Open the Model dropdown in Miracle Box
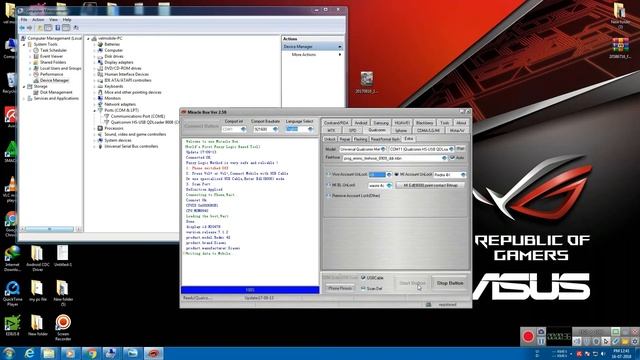The height and width of the screenshot is (360, 640). [x=383, y=149]
